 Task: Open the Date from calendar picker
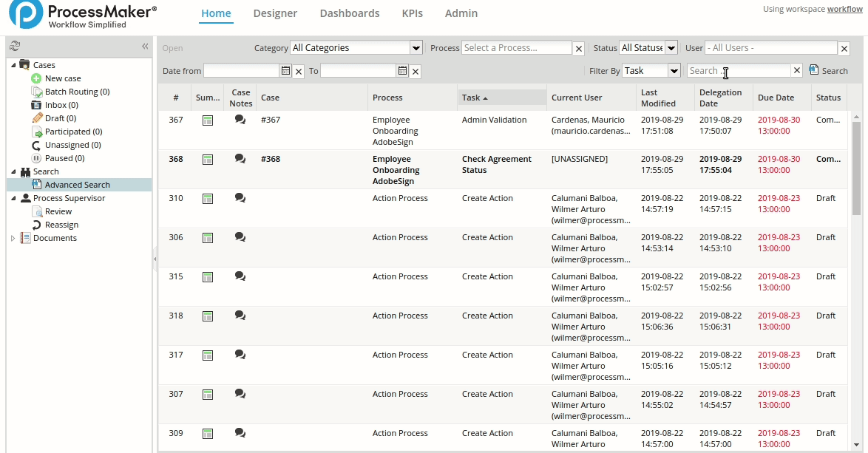(x=285, y=71)
